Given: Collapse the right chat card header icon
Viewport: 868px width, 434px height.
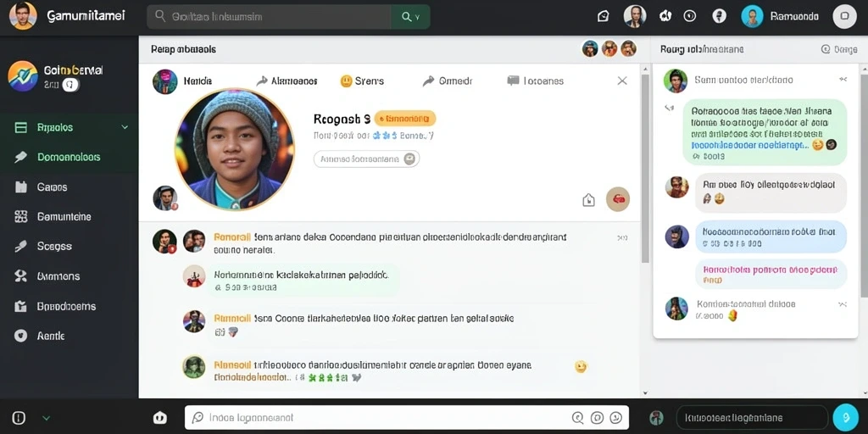Looking at the screenshot, I should pos(843,80).
